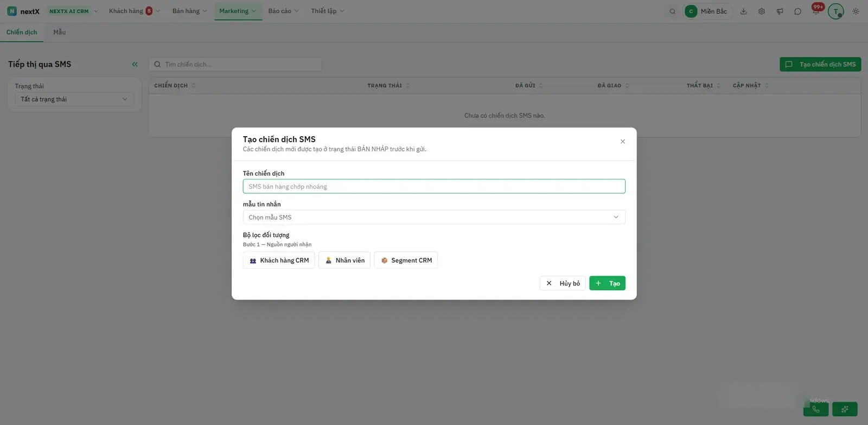The width and height of the screenshot is (868, 425).
Task: Open the Miền Bắc branch selector
Action: pos(707,11)
